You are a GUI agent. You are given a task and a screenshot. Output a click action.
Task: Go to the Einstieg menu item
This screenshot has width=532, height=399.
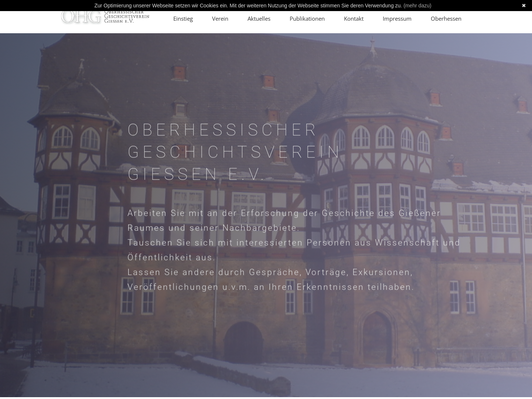click(x=183, y=18)
